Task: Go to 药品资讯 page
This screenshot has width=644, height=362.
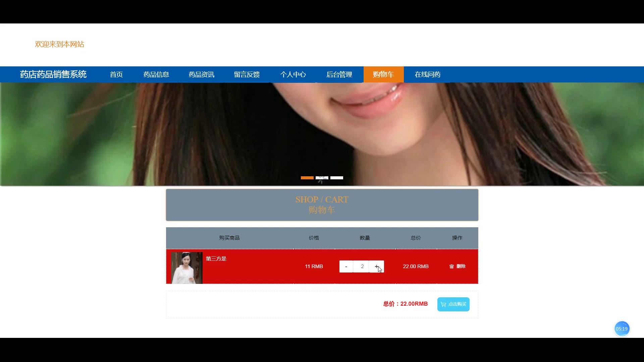Action: pyautogui.click(x=202, y=74)
